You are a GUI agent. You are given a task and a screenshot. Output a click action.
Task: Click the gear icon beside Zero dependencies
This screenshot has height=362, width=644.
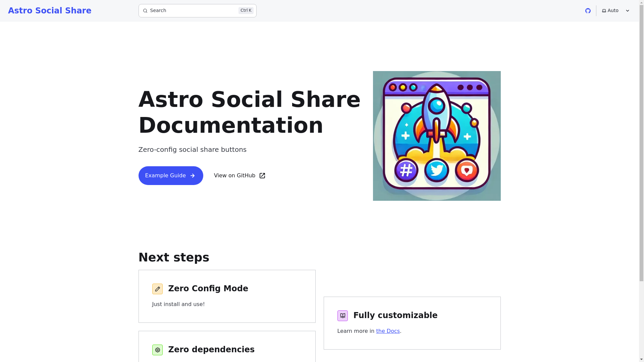[157, 350]
